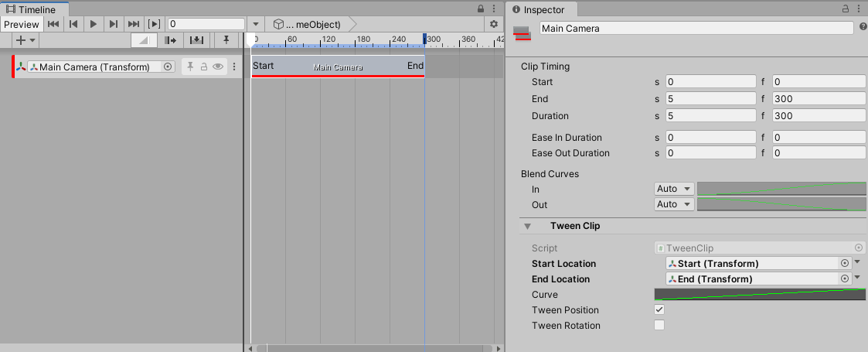Image resolution: width=868 pixels, height=352 pixels.
Task: Go to the start of the timeline
Action: pyautogui.click(x=53, y=24)
